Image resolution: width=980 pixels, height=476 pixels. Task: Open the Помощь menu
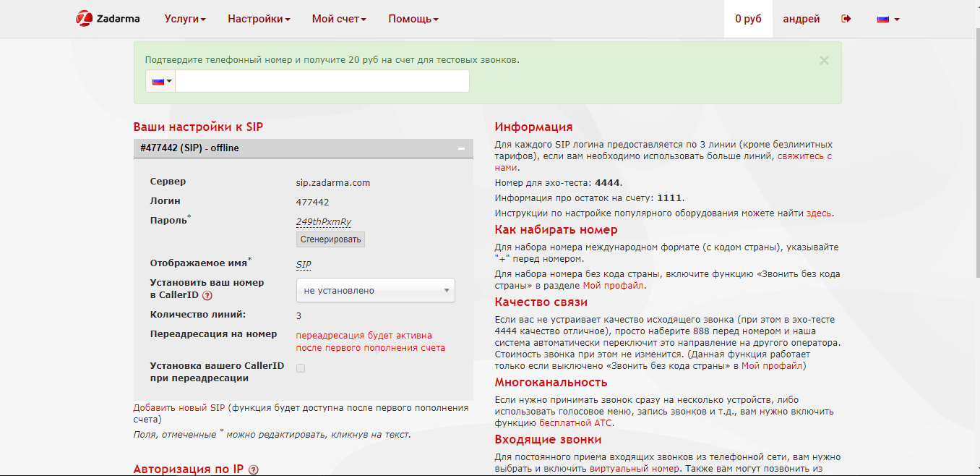[x=413, y=19]
